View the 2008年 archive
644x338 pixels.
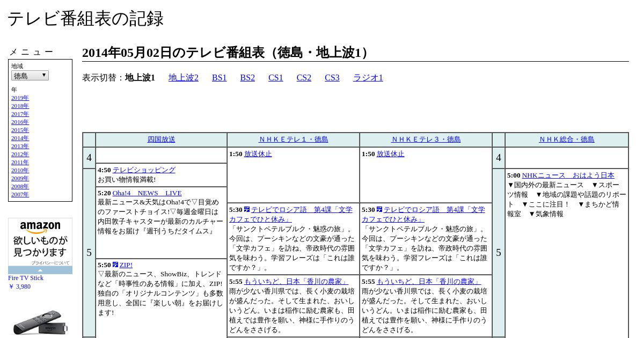(x=20, y=187)
